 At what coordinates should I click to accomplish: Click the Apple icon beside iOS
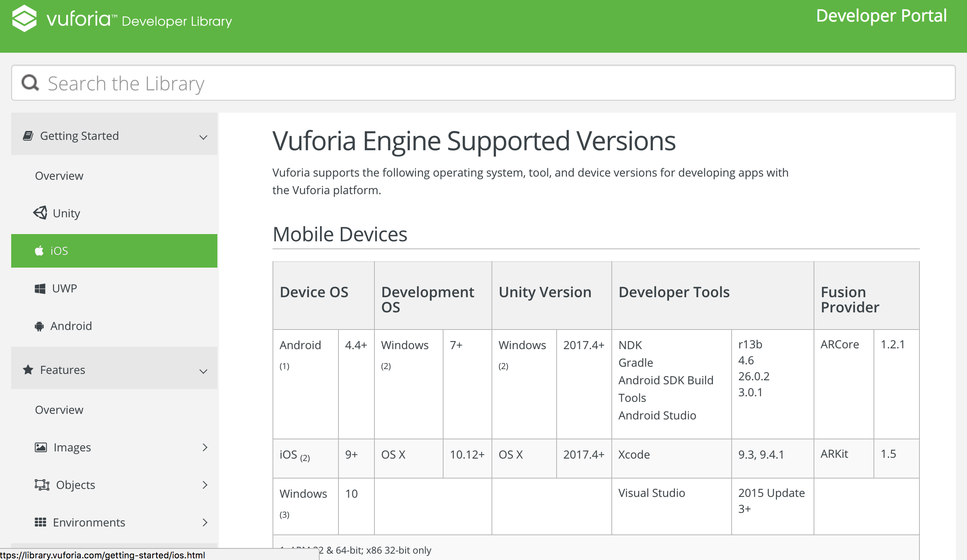coord(39,251)
